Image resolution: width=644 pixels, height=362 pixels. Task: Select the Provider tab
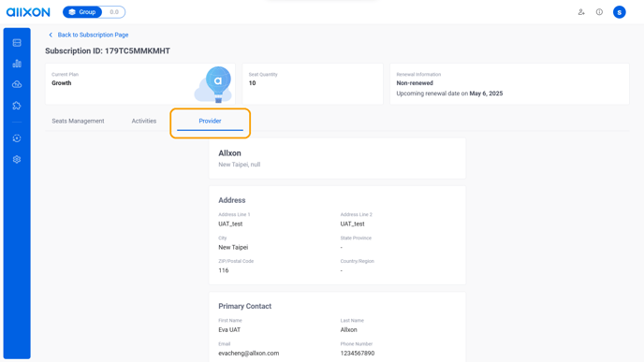click(x=210, y=121)
